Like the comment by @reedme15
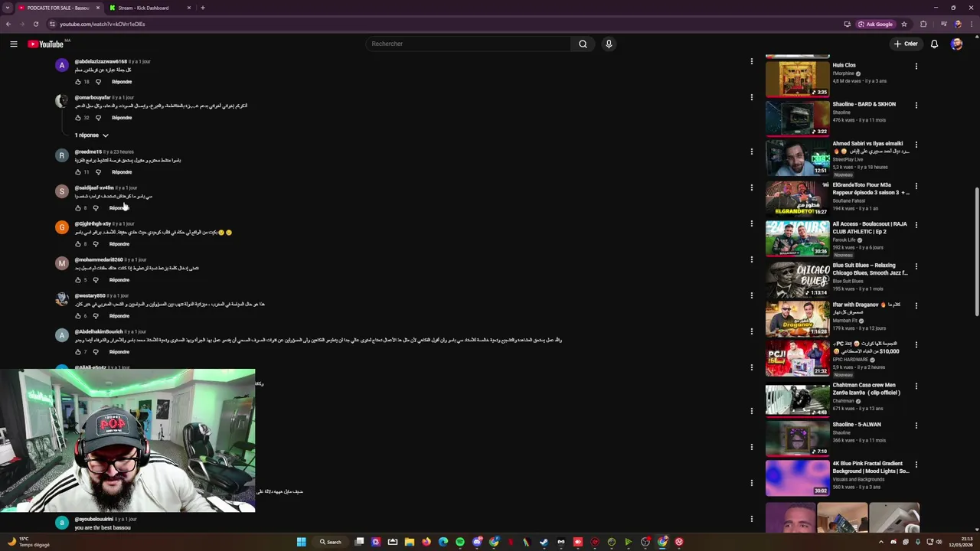980x551 pixels. [78, 172]
